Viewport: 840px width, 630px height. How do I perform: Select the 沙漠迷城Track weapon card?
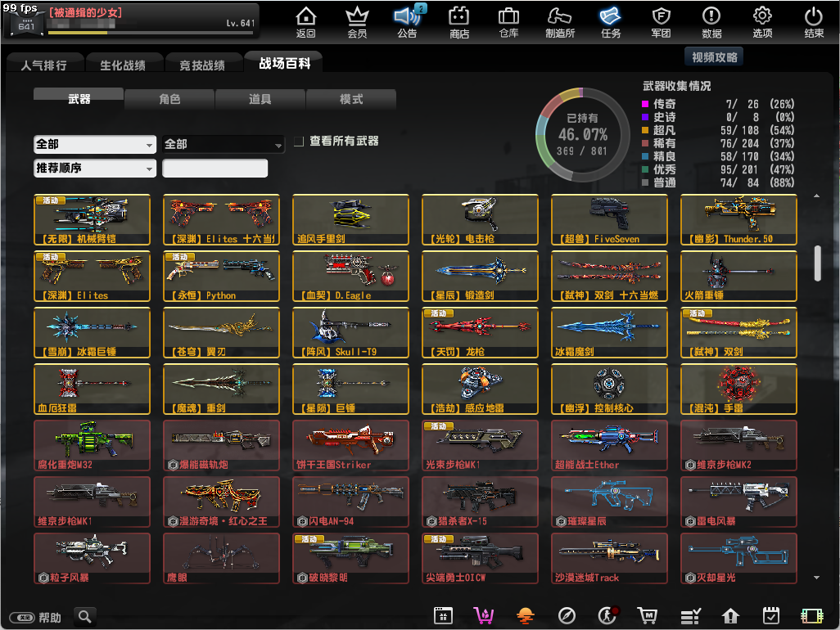(609, 558)
